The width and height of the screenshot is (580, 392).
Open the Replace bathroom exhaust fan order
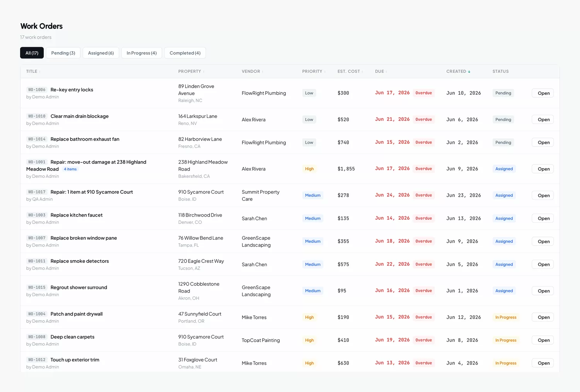(543, 143)
